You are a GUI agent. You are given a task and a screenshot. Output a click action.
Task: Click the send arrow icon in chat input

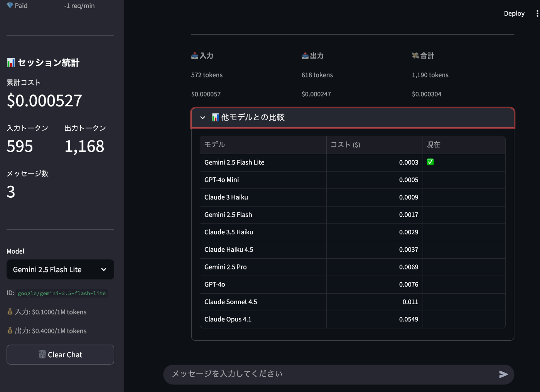click(503, 374)
